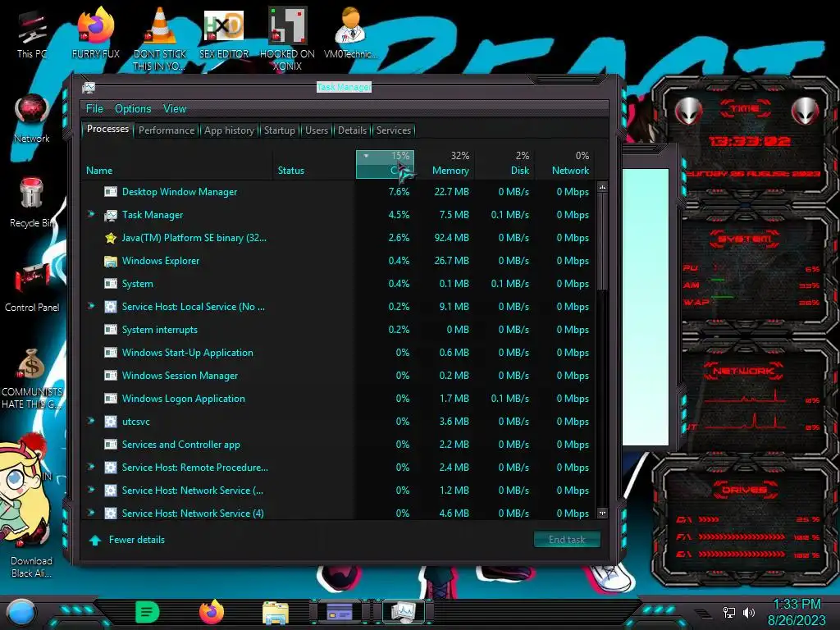Click the process list scroll down arrow
Screen dimensions: 840x630
pos(602,514)
